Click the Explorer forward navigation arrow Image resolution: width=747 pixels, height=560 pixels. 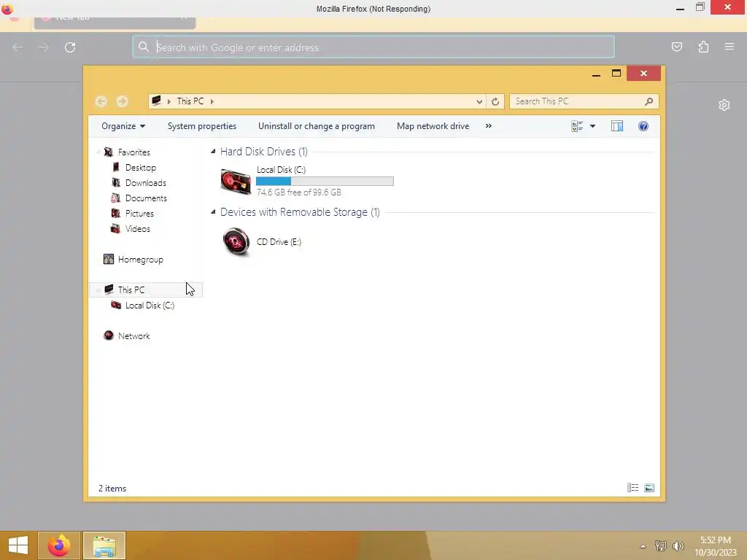122,101
